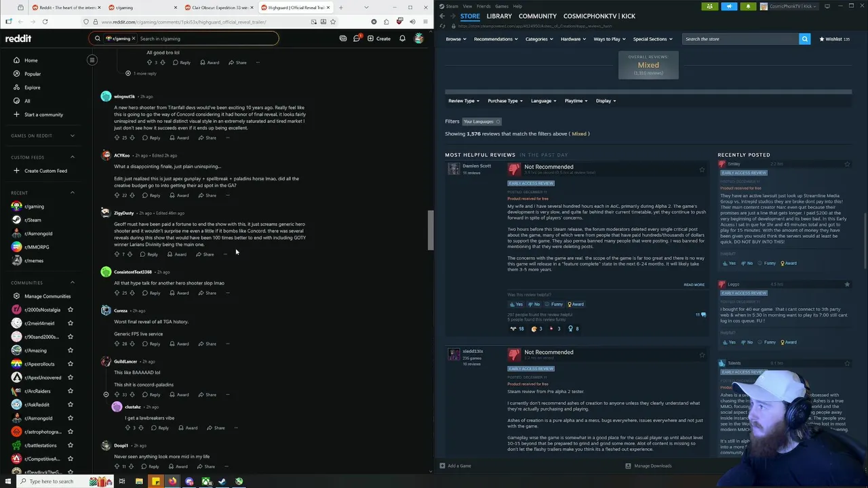Open Task View on the taskbar

122,481
